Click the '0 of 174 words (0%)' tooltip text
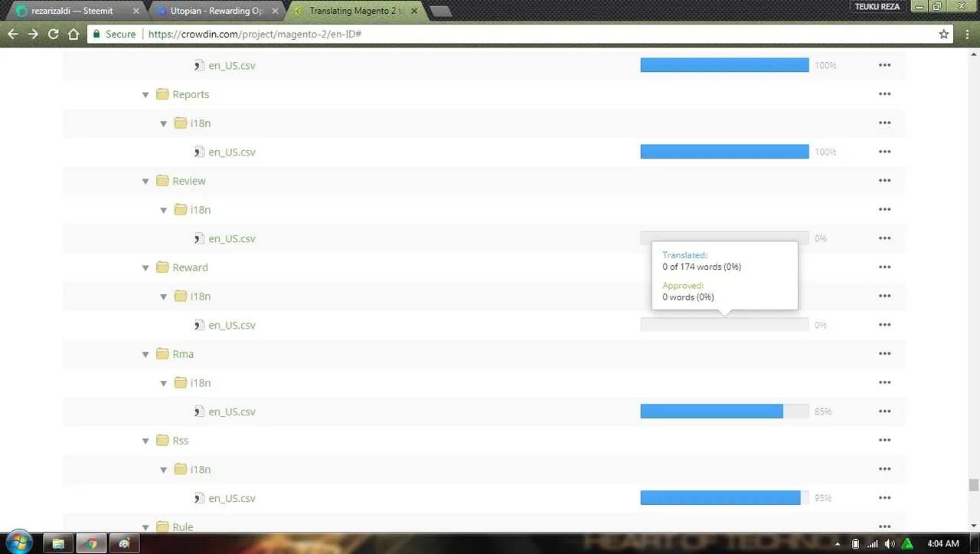Image resolution: width=980 pixels, height=554 pixels. (x=702, y=267)
